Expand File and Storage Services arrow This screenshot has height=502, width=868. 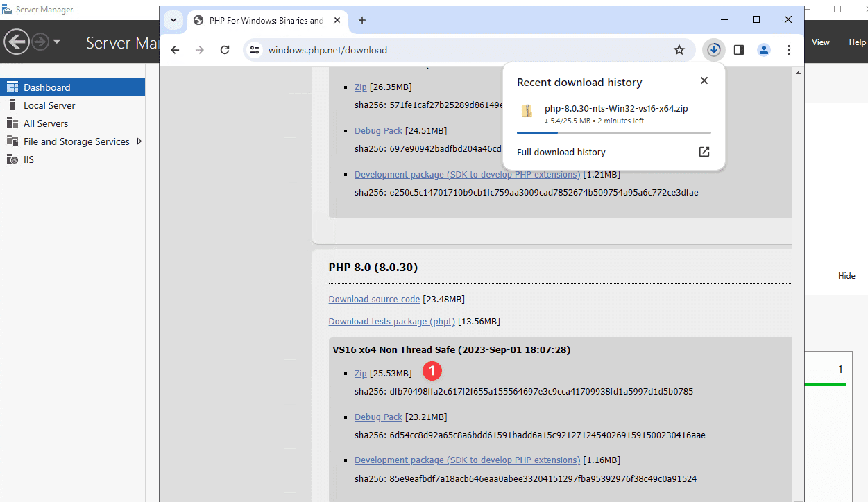click(x=139, y=141)
